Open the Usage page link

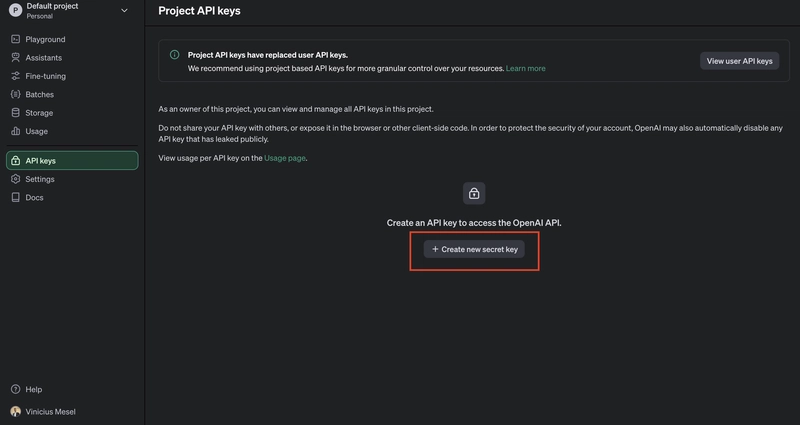tap(285, 158)
